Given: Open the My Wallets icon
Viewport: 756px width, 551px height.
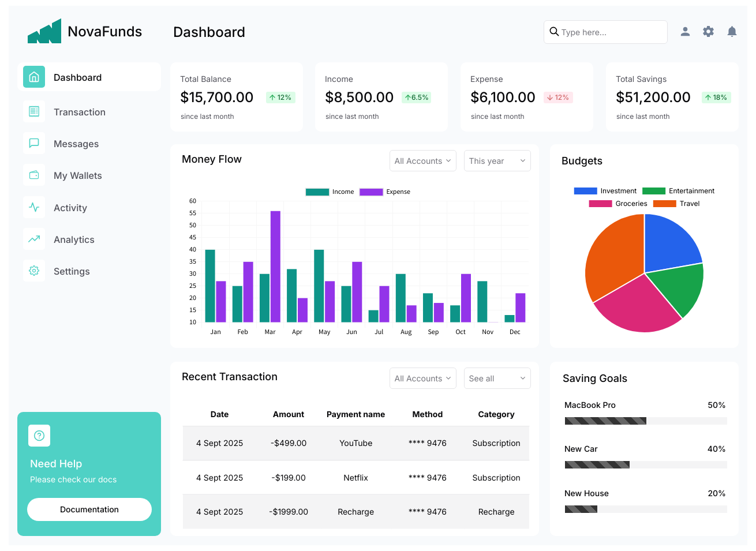Looking at the screenshot, I should coord(34,175).
